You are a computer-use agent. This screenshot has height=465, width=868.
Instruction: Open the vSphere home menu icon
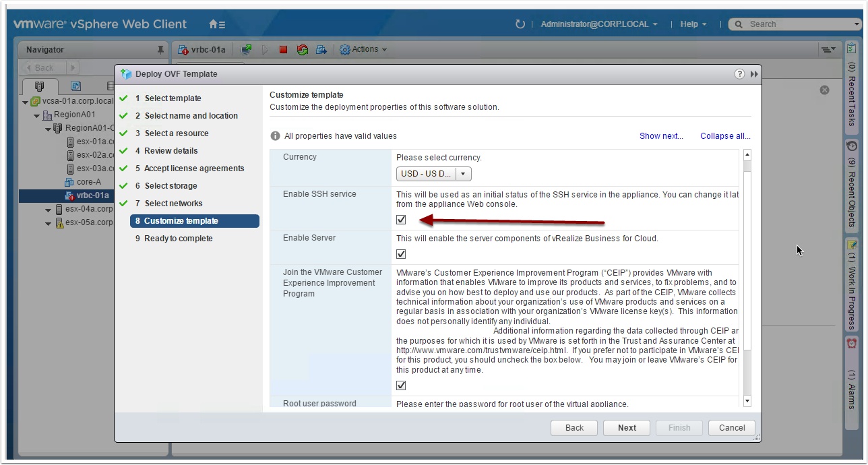coord(217,24)
